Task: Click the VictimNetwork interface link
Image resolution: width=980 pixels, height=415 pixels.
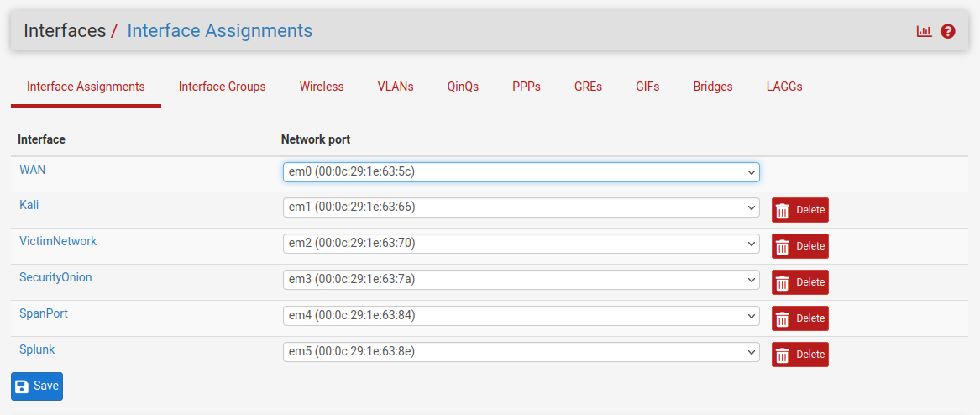Action: (x=58, y=241)
